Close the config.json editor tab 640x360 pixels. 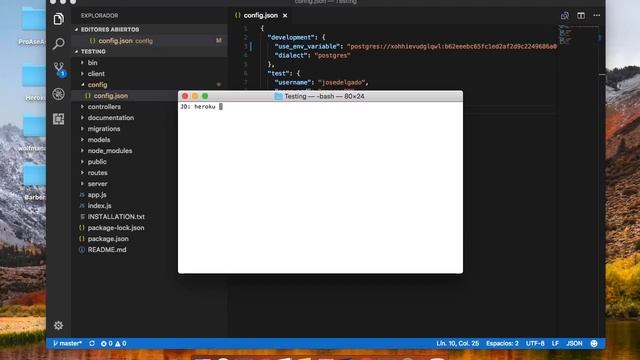285,16
